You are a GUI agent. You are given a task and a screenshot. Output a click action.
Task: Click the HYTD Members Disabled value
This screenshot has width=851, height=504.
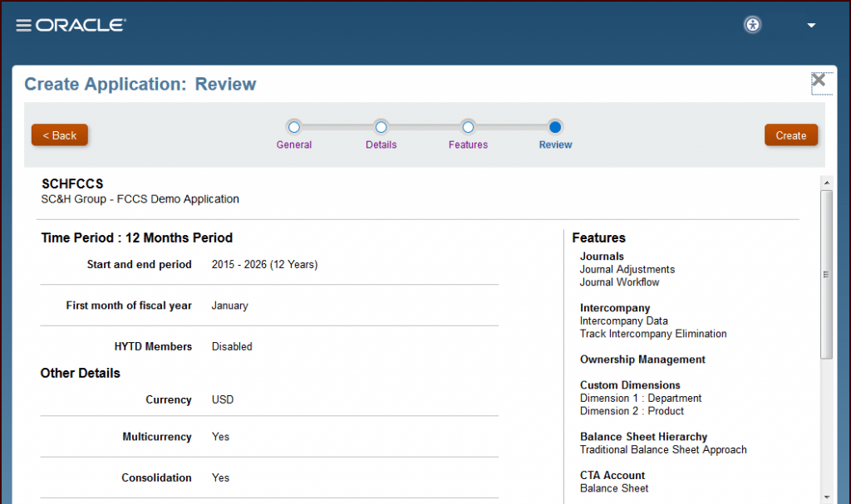point(232,347)
